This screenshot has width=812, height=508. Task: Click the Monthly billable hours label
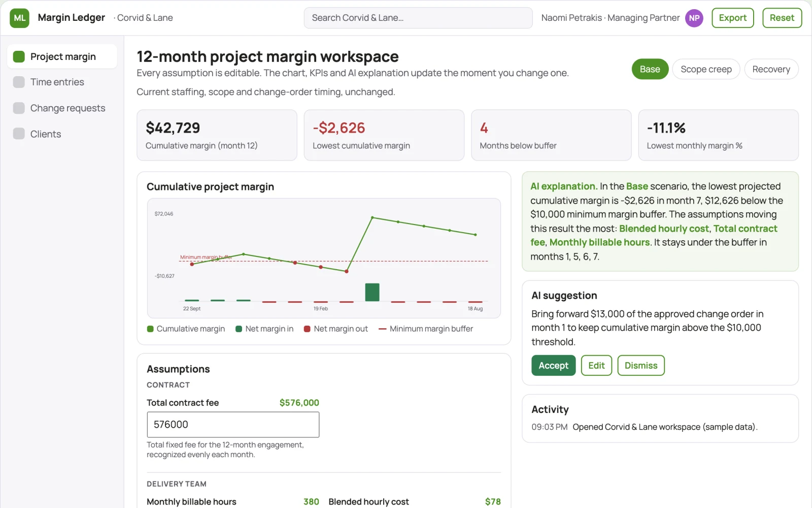pyautogui.click(x=191, y=502)
